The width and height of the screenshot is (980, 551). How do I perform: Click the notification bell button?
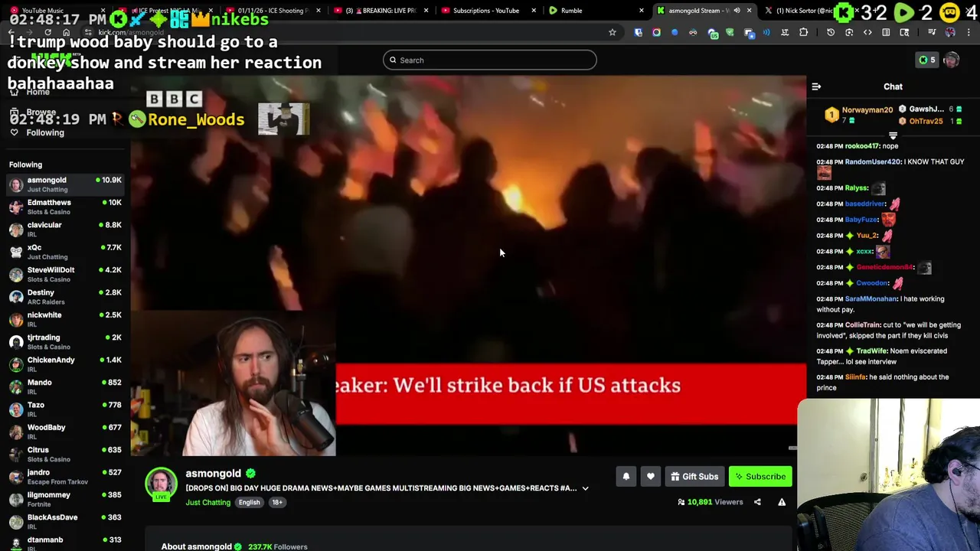626,477
